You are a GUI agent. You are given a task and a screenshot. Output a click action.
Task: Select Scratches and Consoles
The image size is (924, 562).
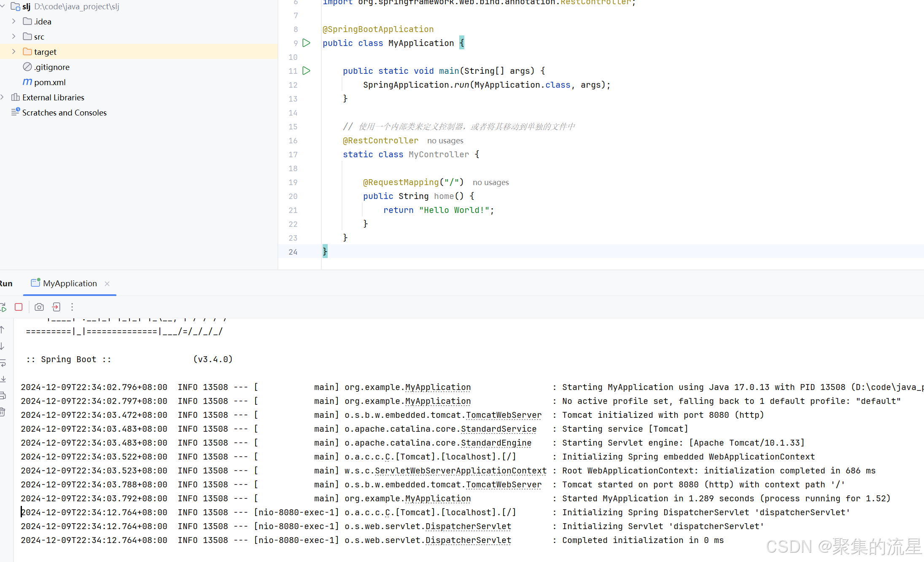pos(64,112)
